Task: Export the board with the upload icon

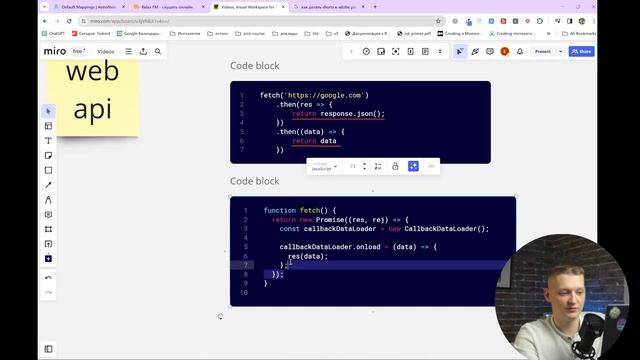Action: click(x=143, y=51)
